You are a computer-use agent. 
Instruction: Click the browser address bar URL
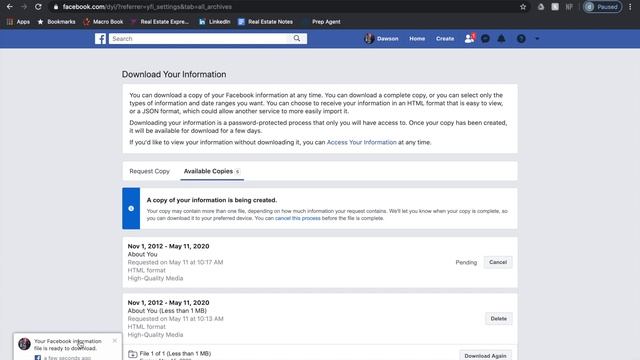[x=147, y=7]
